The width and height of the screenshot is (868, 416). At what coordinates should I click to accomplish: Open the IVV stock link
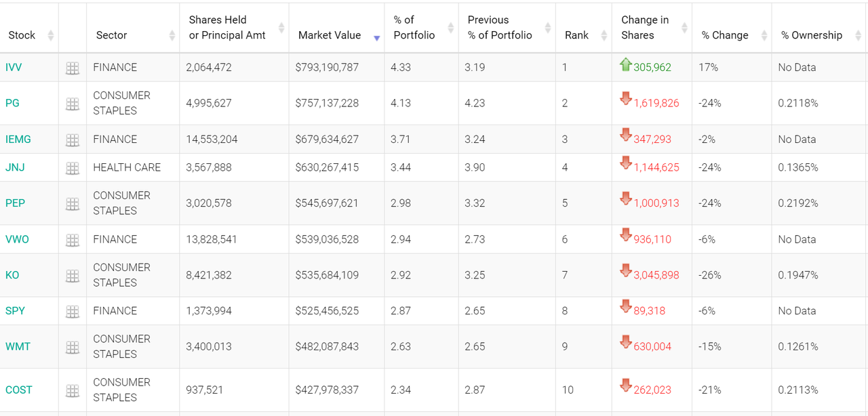coord(14,68)
